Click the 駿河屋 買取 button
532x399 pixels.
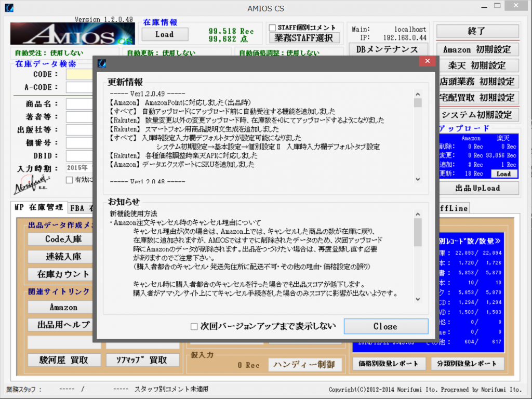click(64, 360)
